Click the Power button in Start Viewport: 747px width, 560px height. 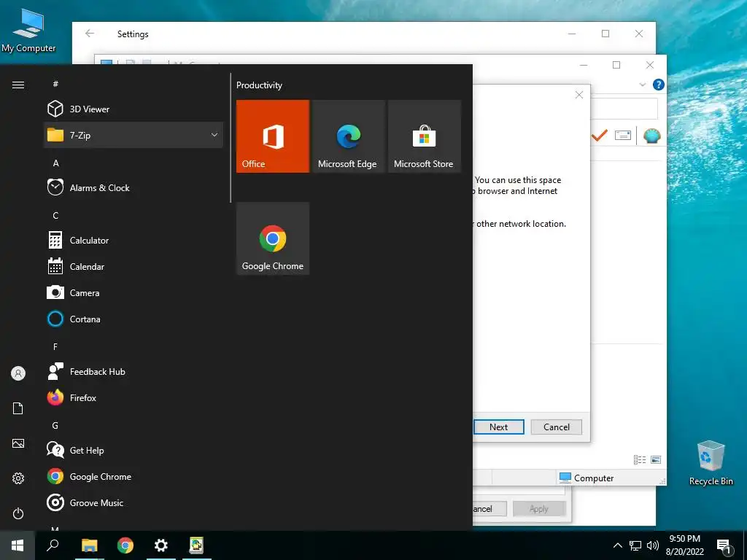pyautogui.click(x=18, y=513)
